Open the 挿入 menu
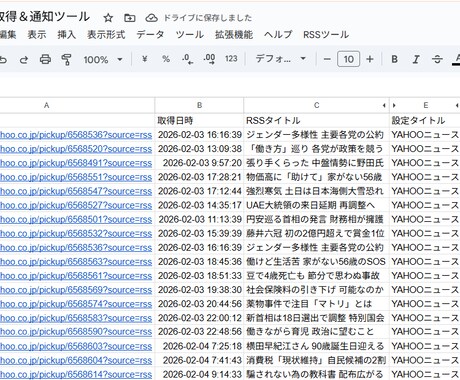This screenshot has width=460, height=380. click(x=66, y=35)
